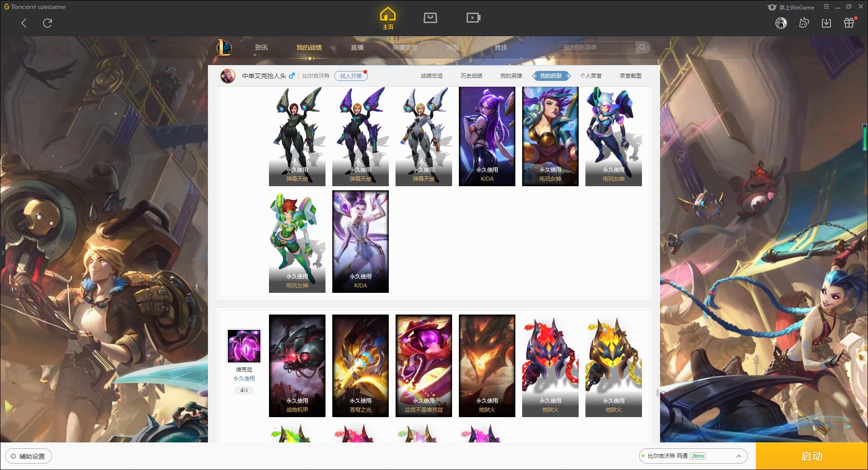Open the store bag icon in top bar
Screen dimensions: 868x470
coord(430,18)
